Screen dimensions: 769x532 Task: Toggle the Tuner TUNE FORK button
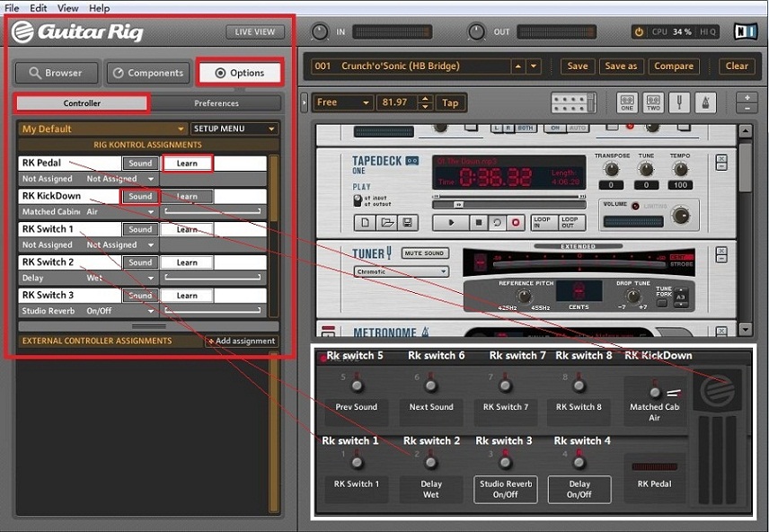click(662, 304)
